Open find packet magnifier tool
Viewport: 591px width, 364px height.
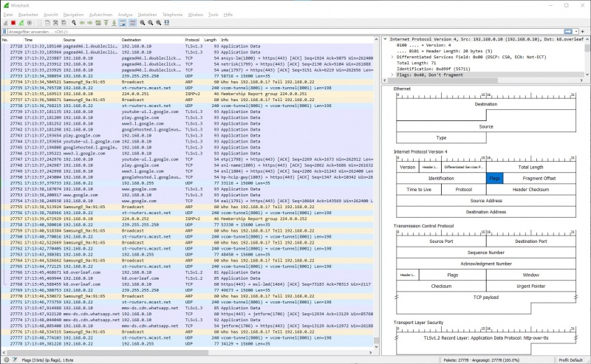pos(74,23)
